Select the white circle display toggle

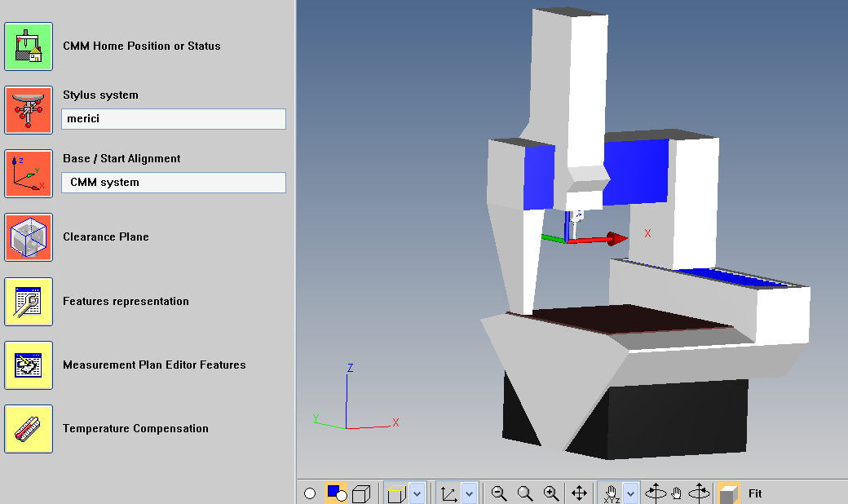pos(310,493)
